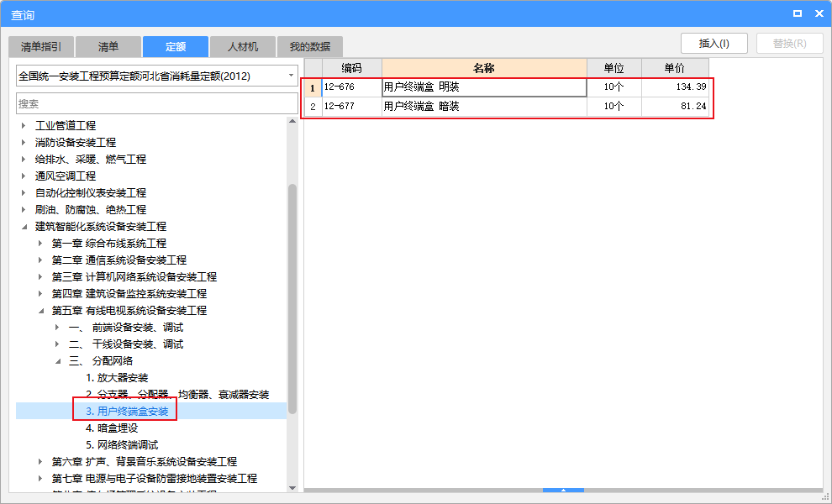Select row header number 1
832x504 pixels.
(313, 87)
